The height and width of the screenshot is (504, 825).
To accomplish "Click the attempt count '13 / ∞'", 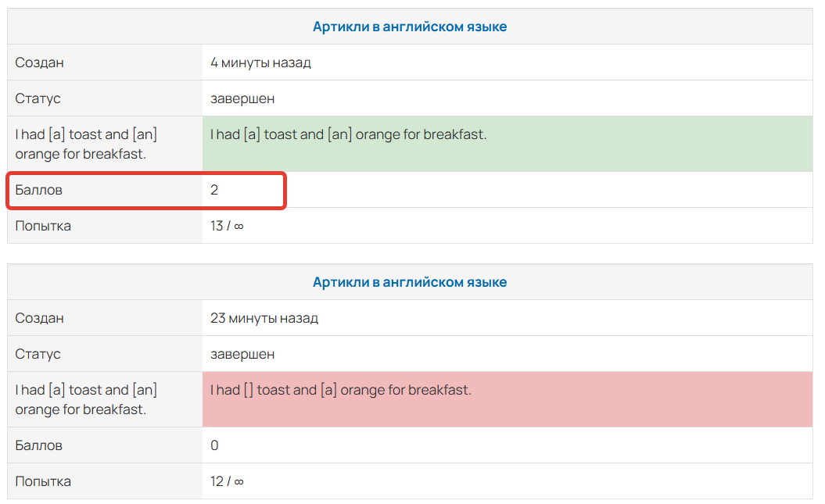I will 227,226.
